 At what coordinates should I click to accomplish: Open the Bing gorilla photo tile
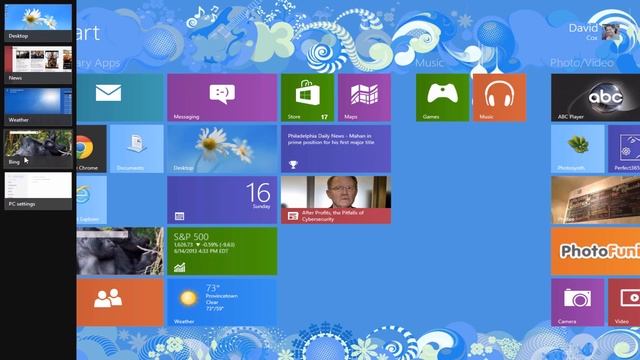tap(120, 251)
